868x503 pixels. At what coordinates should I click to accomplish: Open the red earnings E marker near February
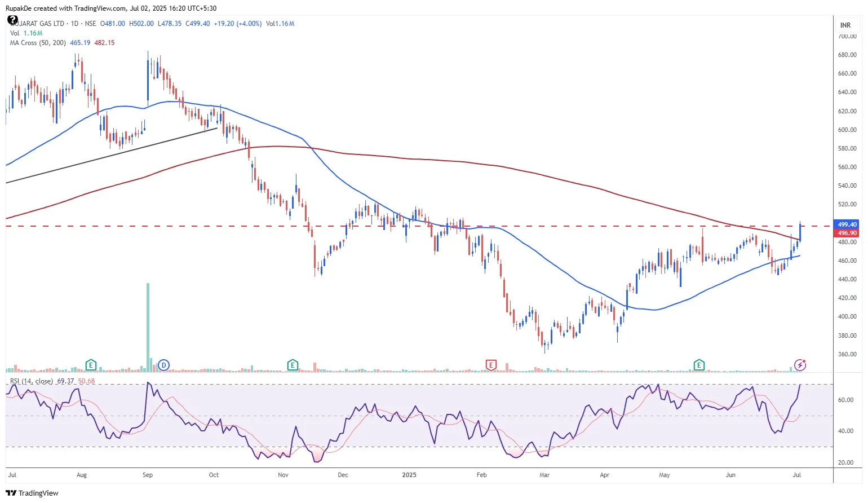[x=491, y=365]
